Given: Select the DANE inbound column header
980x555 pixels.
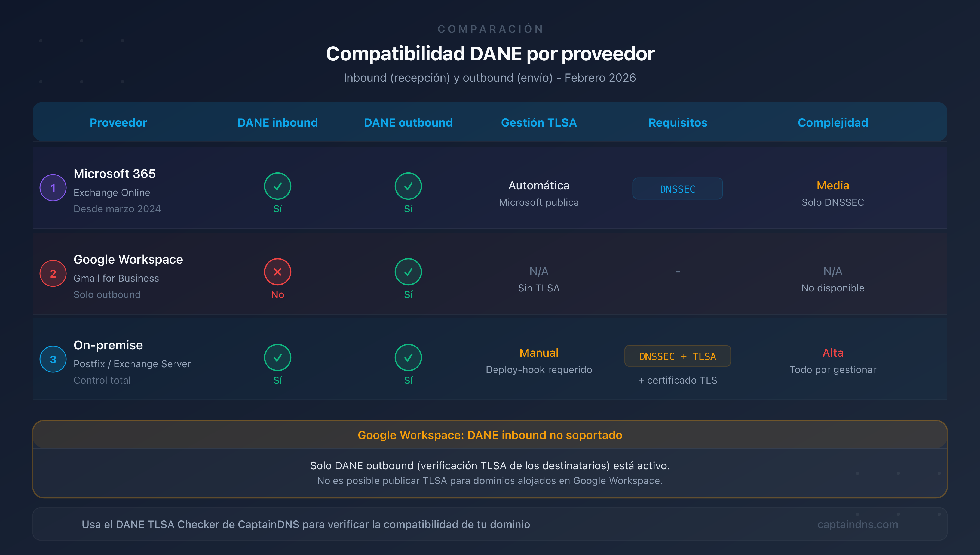Looking at the screenshot, I should [x=278, y=122].
